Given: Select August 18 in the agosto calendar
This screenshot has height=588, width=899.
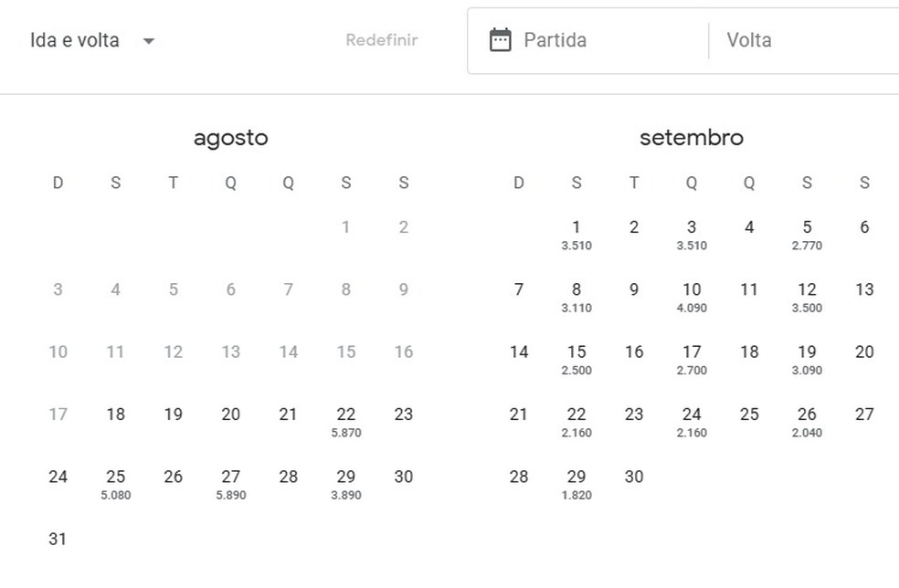Looking at the screenshot, I should (115, 415).
